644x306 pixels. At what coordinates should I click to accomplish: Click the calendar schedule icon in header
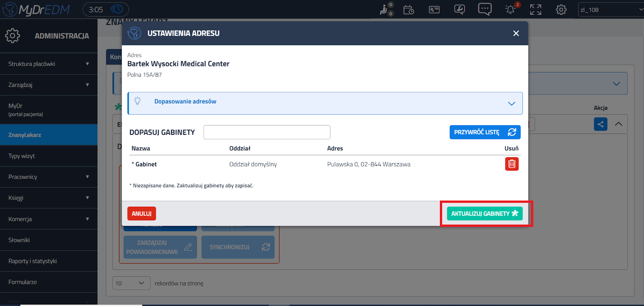(x=409, y=10)
